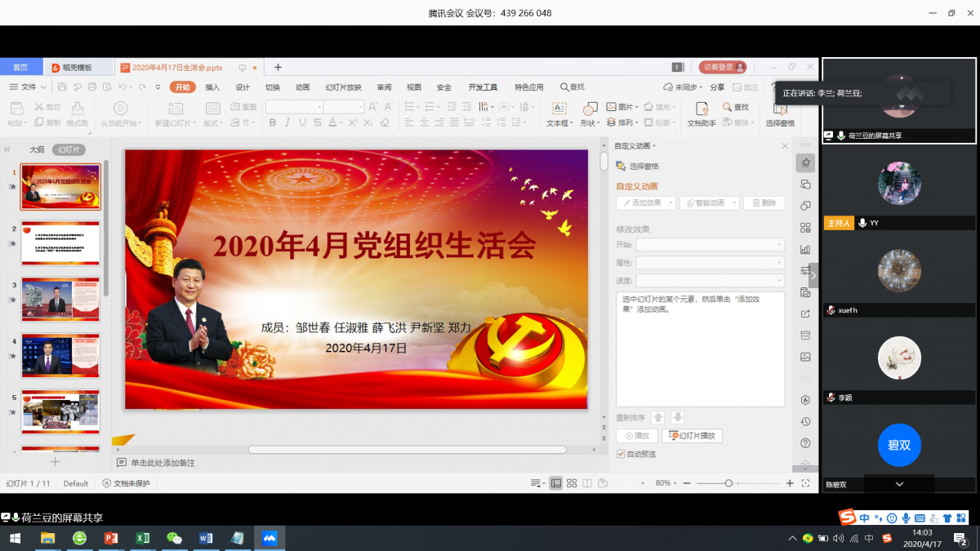Open the 幻灯片放映 slideshow menu tab
The height and width of the screenshot is (551, 980).
[x=344, y=87]
